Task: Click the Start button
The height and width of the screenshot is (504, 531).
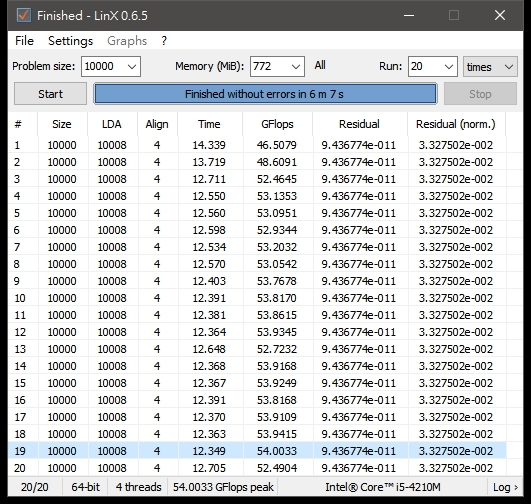Action: [x=50, y=94]
